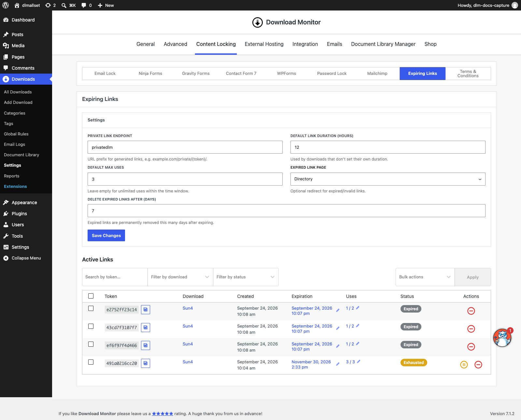The image size is (521, 420).
Task: Focus the Private Link Endpoint field
Action: pyautogui.click(x=185, y=147)
